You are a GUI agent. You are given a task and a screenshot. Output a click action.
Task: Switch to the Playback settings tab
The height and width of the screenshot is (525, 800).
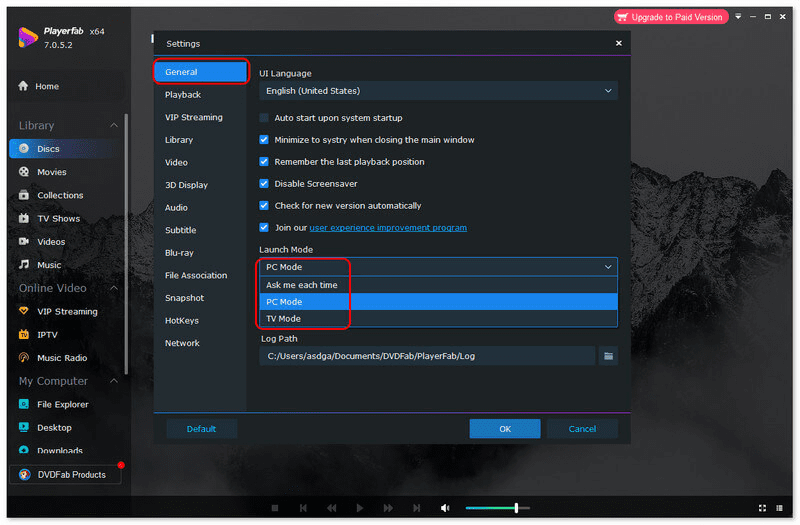tap(183, 95)
